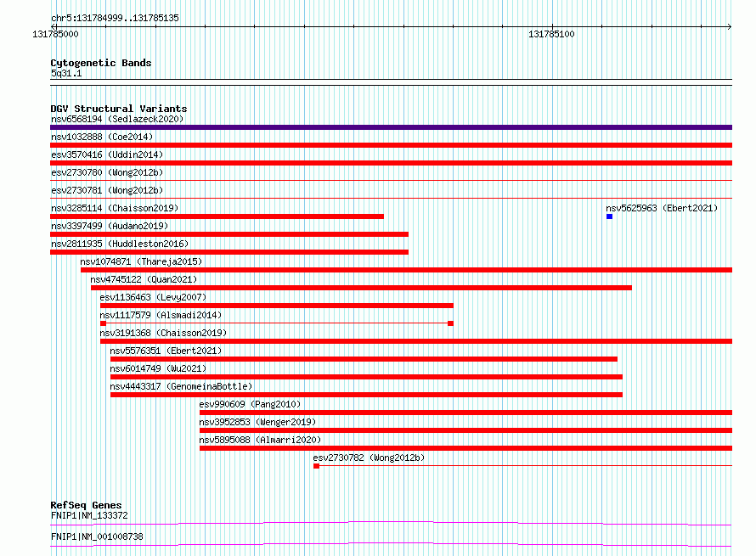The height and width of the screenshot is (556, 756).
Task: Click the red start marker of esv2730782
Action: click(316, 466)
